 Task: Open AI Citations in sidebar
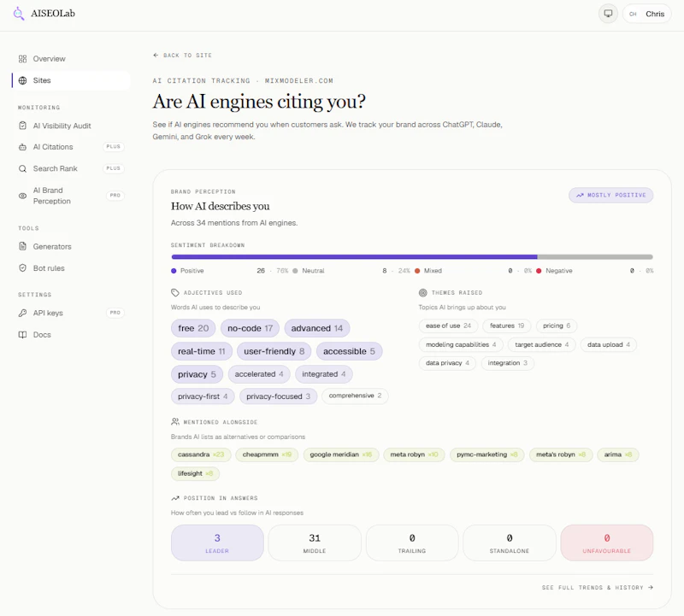[71, 147]
